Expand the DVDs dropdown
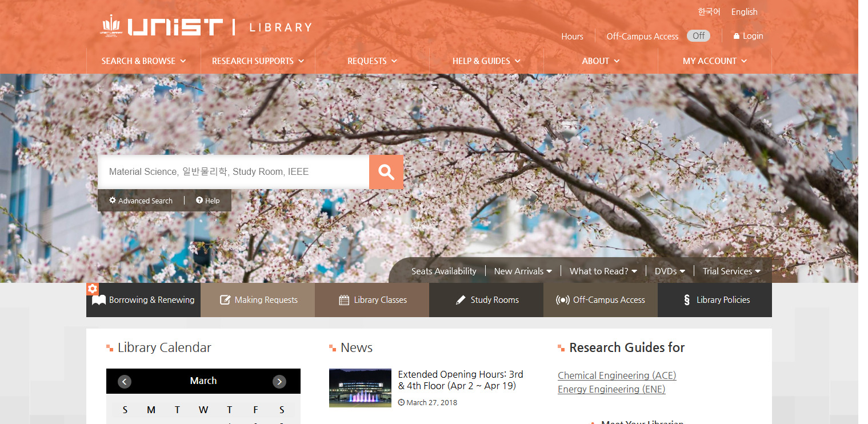Image resolution: width=868 pixels, height=424 pixels. (x=670, y=271)
